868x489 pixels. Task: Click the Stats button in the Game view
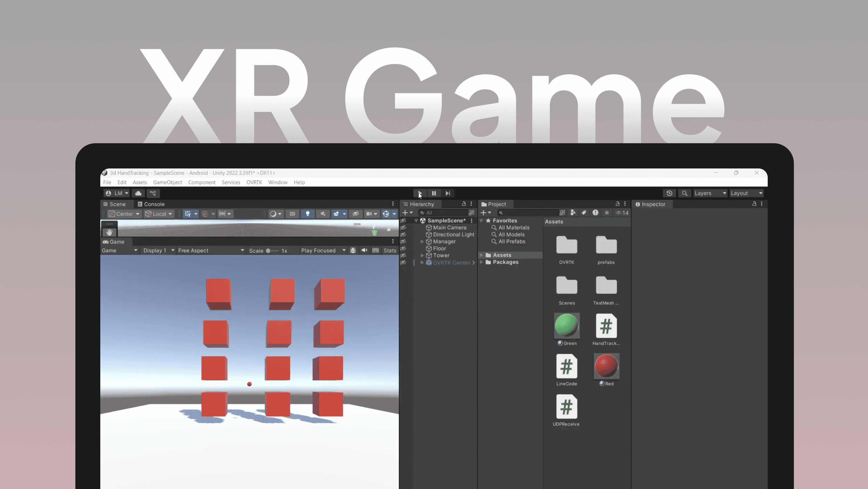coord(390,250)
